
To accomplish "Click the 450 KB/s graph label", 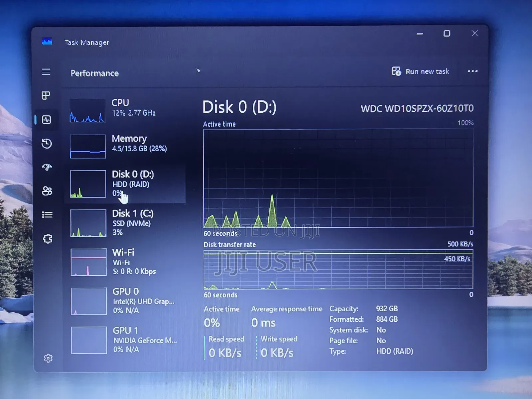I will 457,259.
